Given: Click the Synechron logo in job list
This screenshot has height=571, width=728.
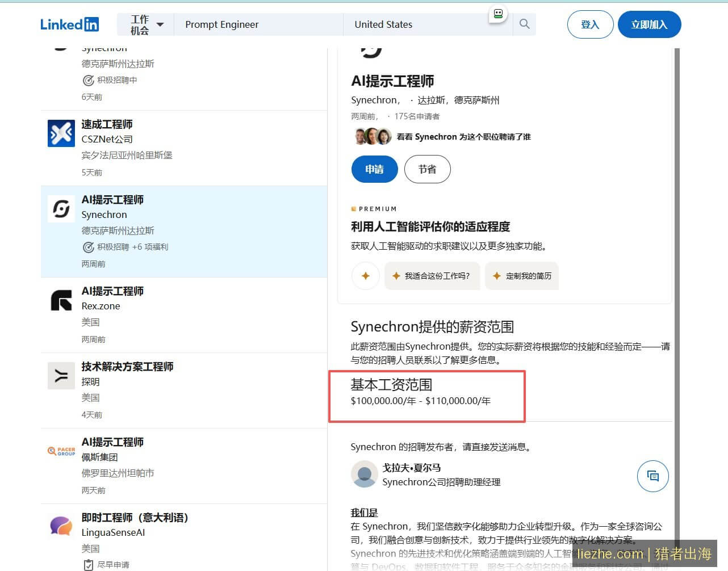Looking at the screenshot, I should point(61,209).
